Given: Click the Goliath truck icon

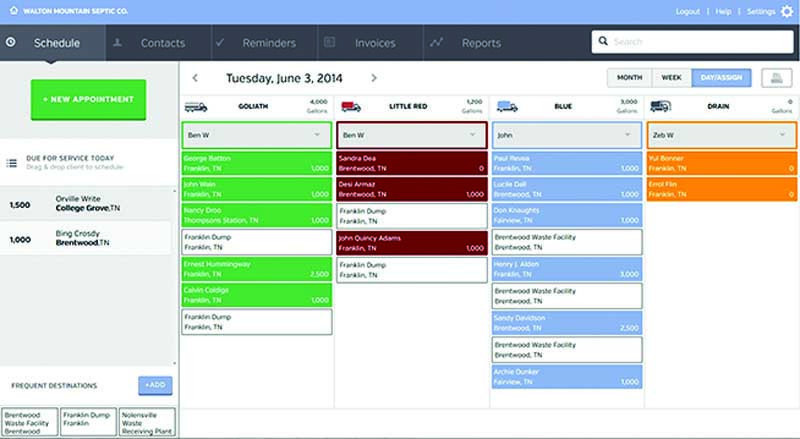Looking at the screenshot, I should pos(196,107).
